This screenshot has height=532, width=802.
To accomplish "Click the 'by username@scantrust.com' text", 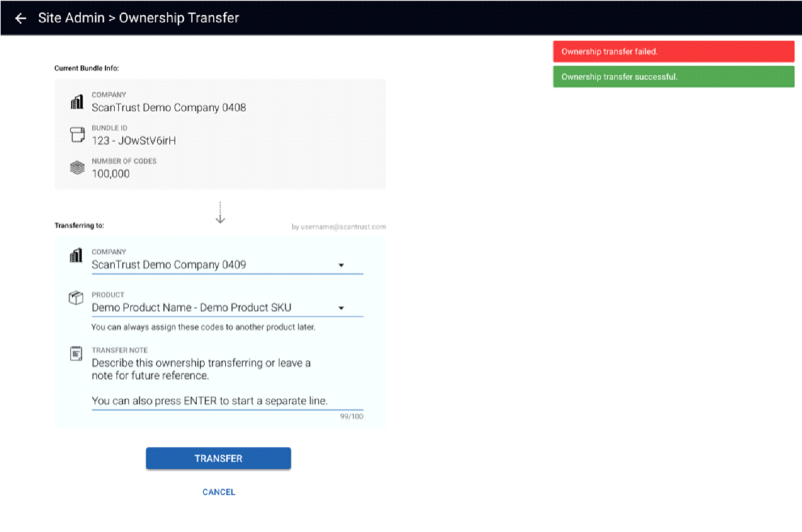I will tap(339, 227).
